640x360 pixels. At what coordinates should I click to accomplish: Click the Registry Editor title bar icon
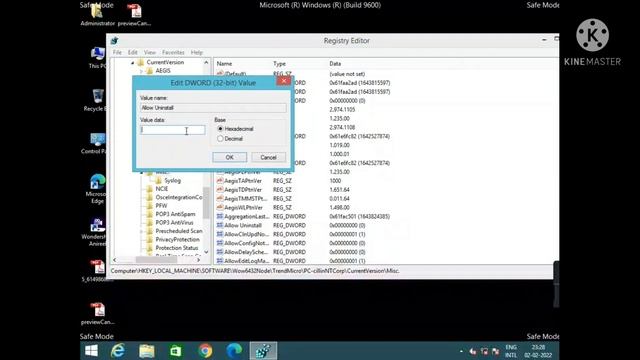pos(115,41)
